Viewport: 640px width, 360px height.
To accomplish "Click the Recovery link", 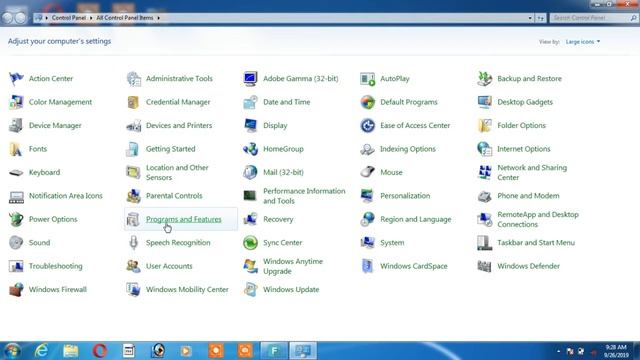I will [278, 219].
